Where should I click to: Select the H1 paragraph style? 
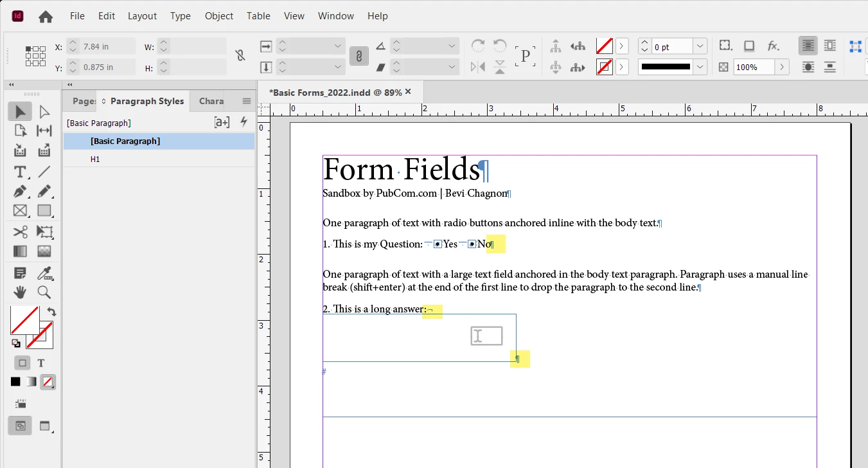pos(159,159)
